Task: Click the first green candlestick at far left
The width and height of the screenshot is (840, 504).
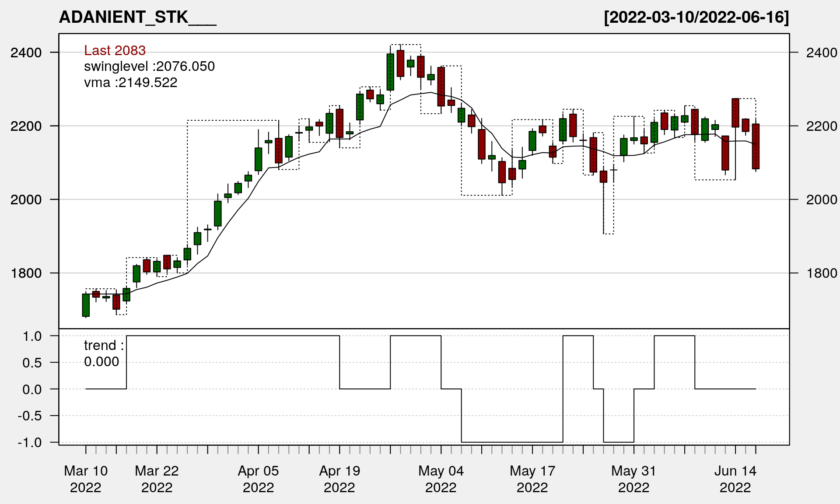Action: pos(86,305)
